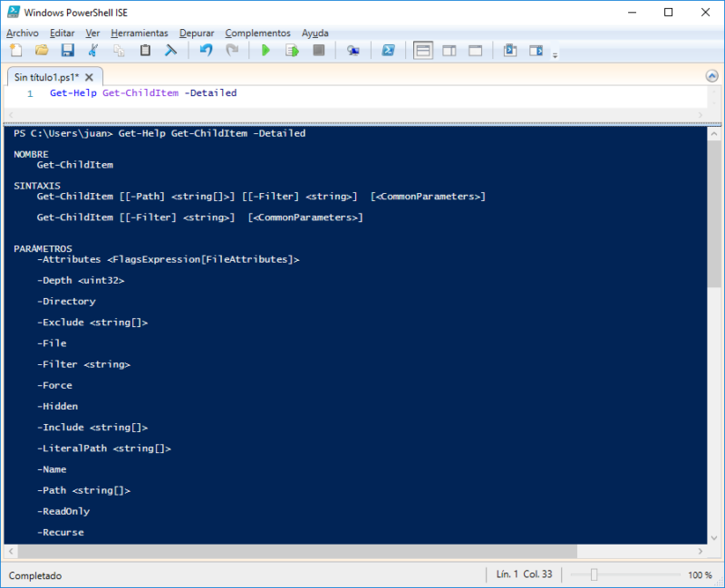Screen dimensions: 725x588
Task: Click the Save script icon
Action: tap(67, 50)
